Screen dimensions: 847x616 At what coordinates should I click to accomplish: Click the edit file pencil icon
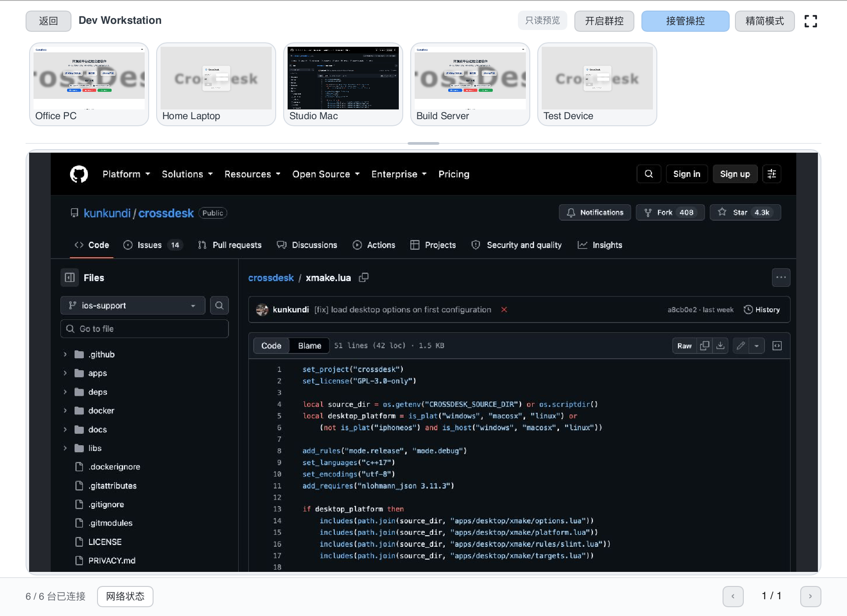click(x=741, y=346)
